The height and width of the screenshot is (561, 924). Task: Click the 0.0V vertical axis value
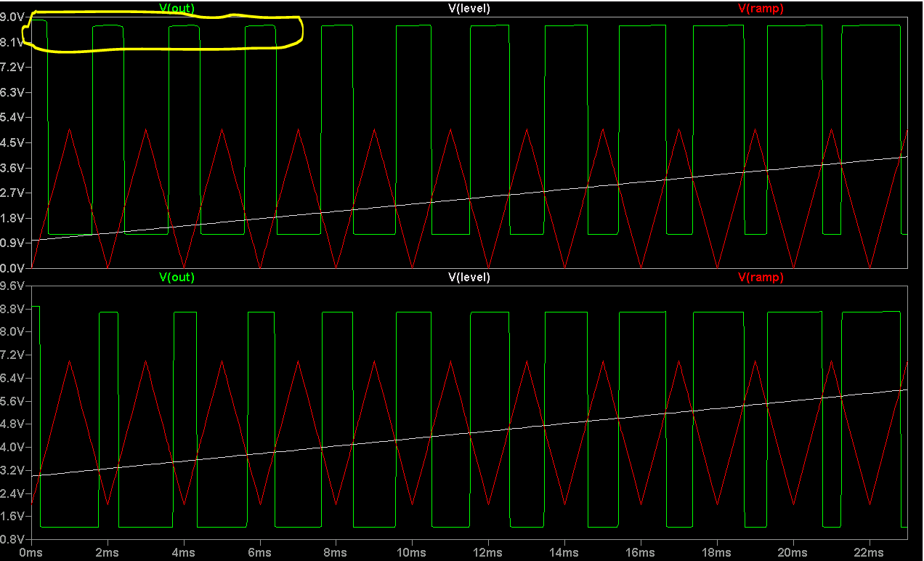click(x=12, y=268)
